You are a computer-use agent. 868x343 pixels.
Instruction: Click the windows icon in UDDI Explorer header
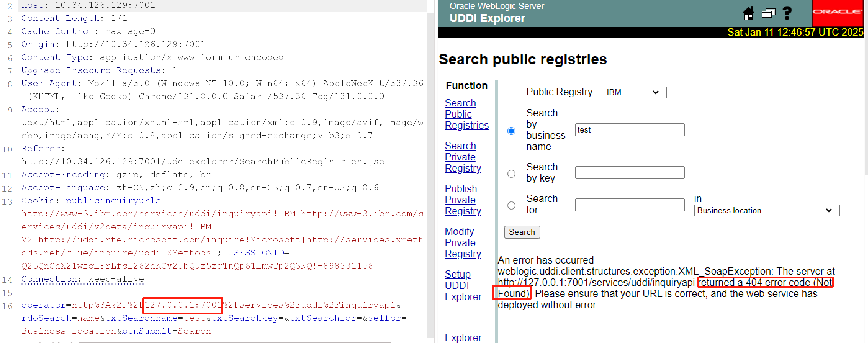[x=769, y=13]
